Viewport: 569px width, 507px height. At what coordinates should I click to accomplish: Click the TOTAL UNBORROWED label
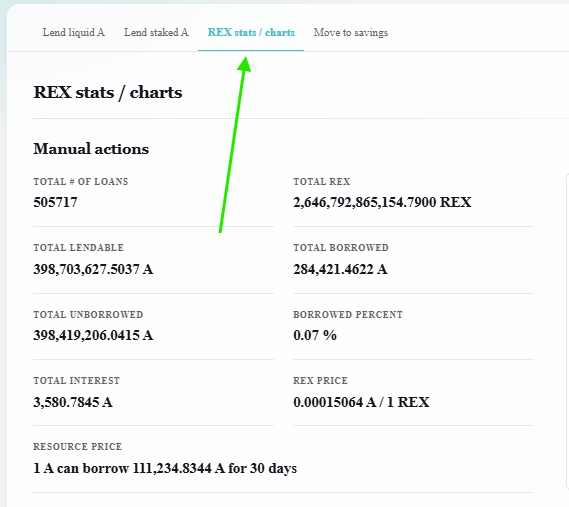tap(89, 314)
